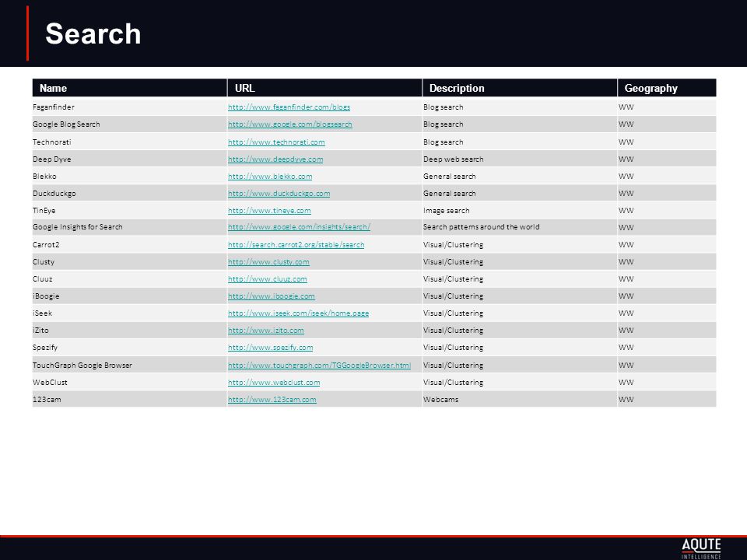Click Carrot2's Visual/Clustering description
747x560 pixels.
pos(453,245)
